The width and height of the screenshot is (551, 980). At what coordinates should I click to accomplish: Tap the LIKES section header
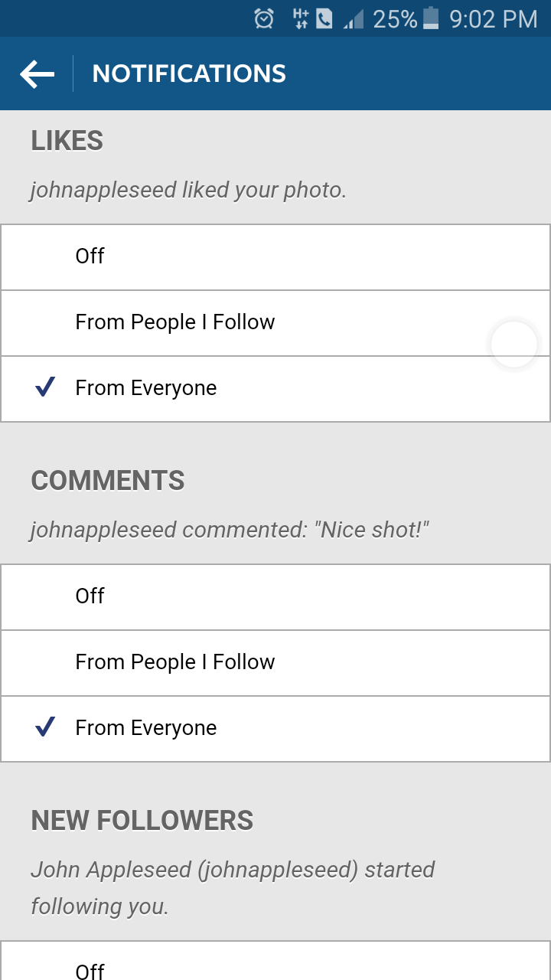[67, 141]
